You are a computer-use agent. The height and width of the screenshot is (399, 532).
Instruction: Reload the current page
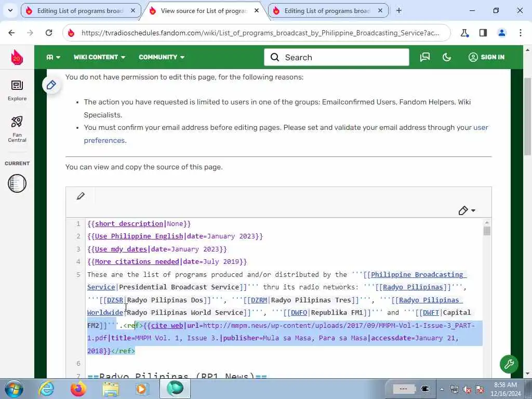(49, 33)
